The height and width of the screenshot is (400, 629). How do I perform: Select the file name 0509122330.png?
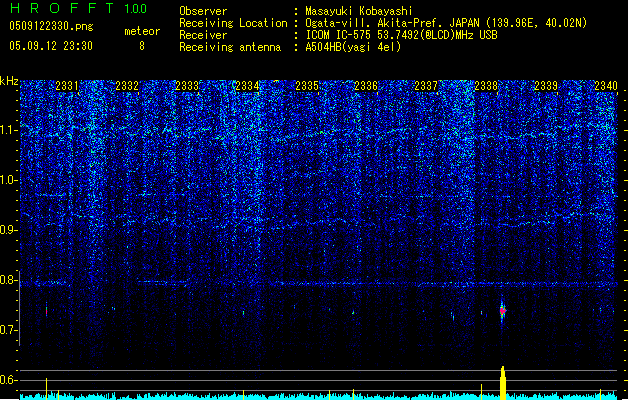tap(51, 26)
